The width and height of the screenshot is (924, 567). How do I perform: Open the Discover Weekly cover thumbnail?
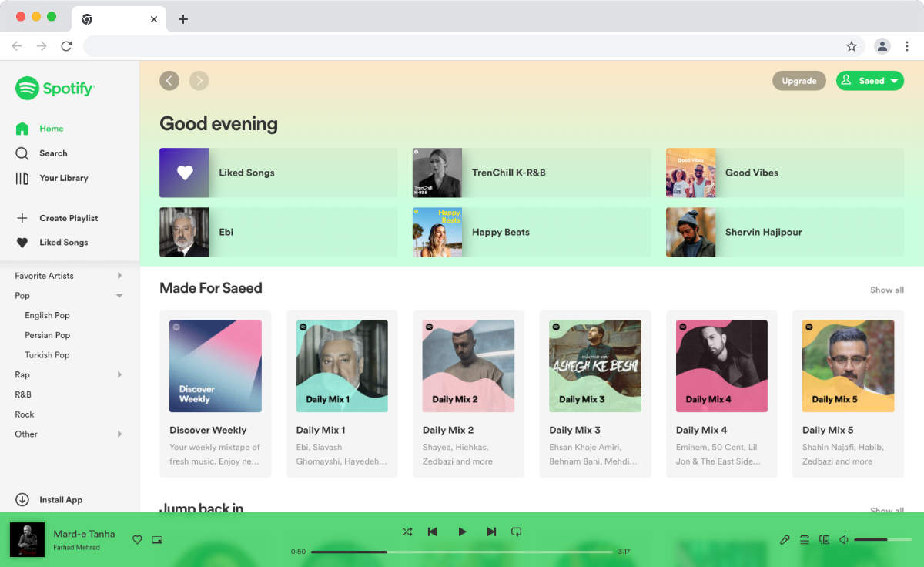(x=216, y=366)
